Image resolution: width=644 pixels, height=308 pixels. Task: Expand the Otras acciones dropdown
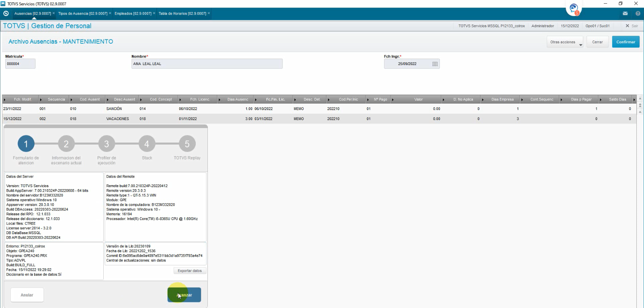[565, 42]
